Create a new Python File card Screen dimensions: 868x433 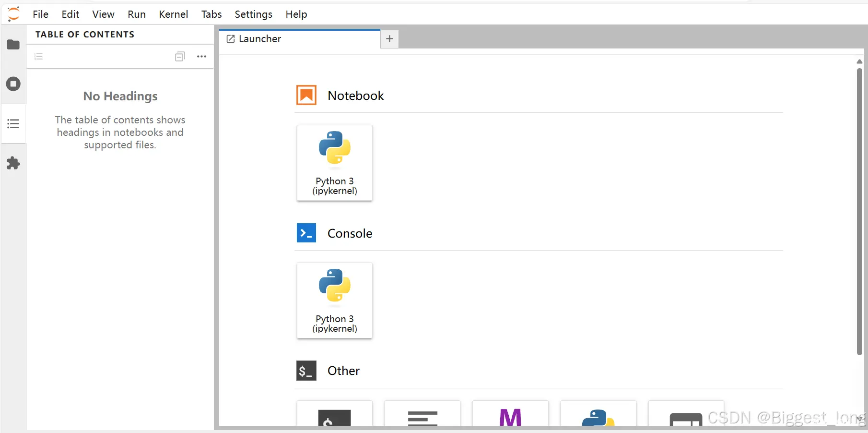click(598, 414)
